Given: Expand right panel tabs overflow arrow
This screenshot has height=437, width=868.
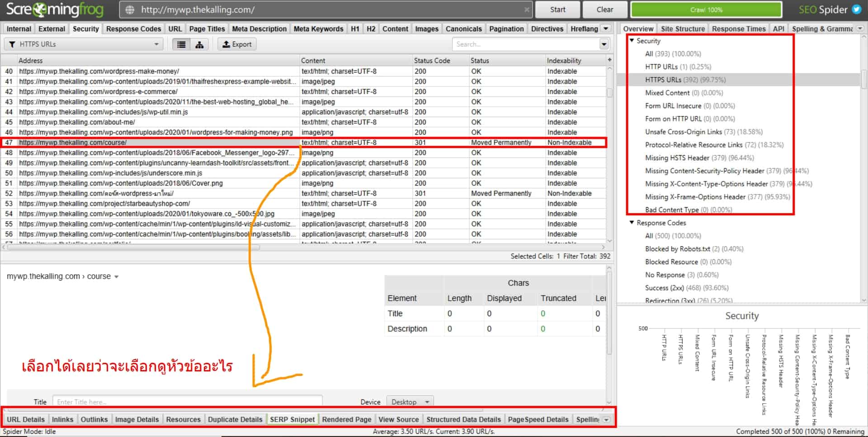Looking at the screenshot, I should tap(860, 28).
